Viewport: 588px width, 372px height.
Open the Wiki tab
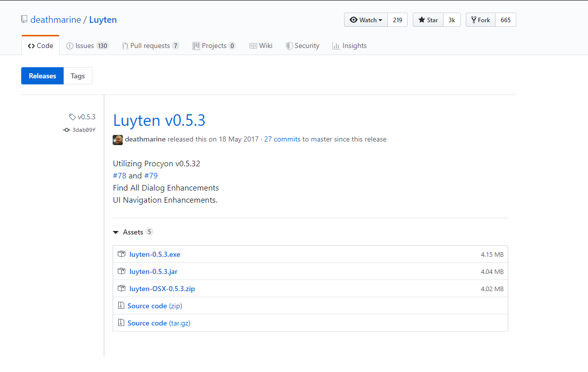pos(261,46)
